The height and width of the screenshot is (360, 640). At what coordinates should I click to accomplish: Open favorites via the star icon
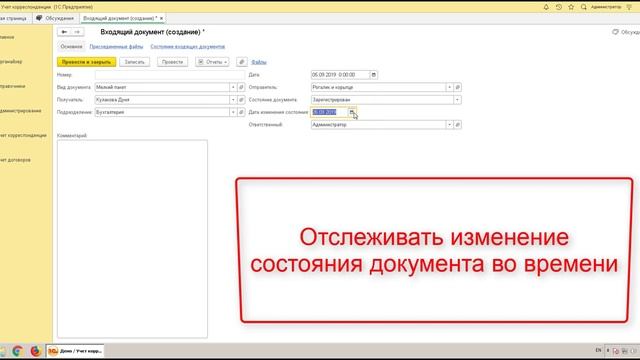(571, 7)
